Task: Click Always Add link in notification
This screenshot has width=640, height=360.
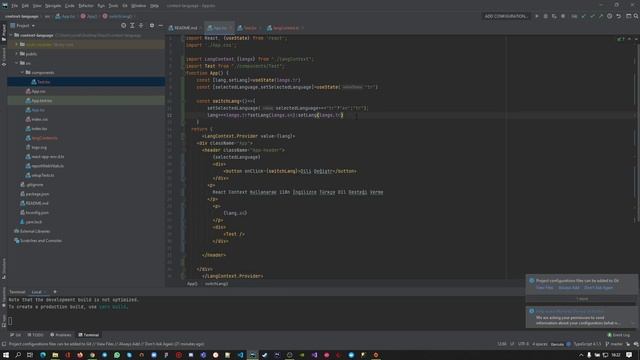Action: (x=569, y=288)
